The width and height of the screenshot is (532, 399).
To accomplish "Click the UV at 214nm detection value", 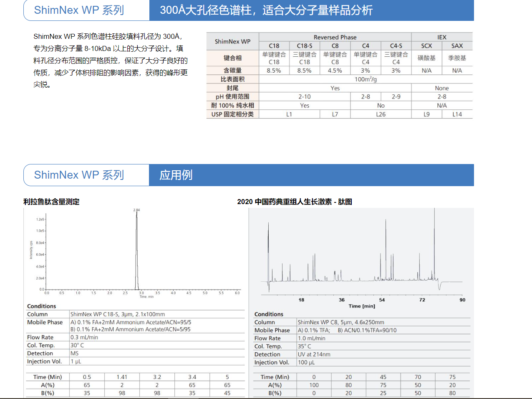I will [314, 354].
